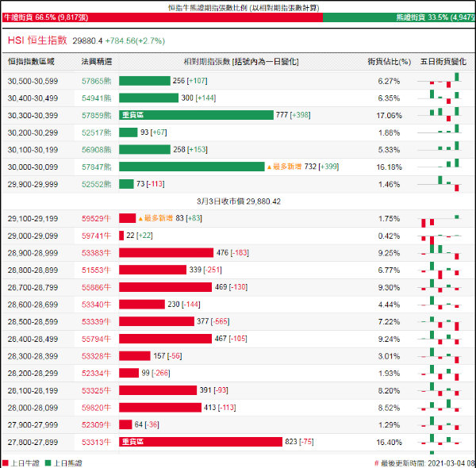476x468 pixels.
Task: Open warrant link 57865熊
Action: click(x=97, y=81)
